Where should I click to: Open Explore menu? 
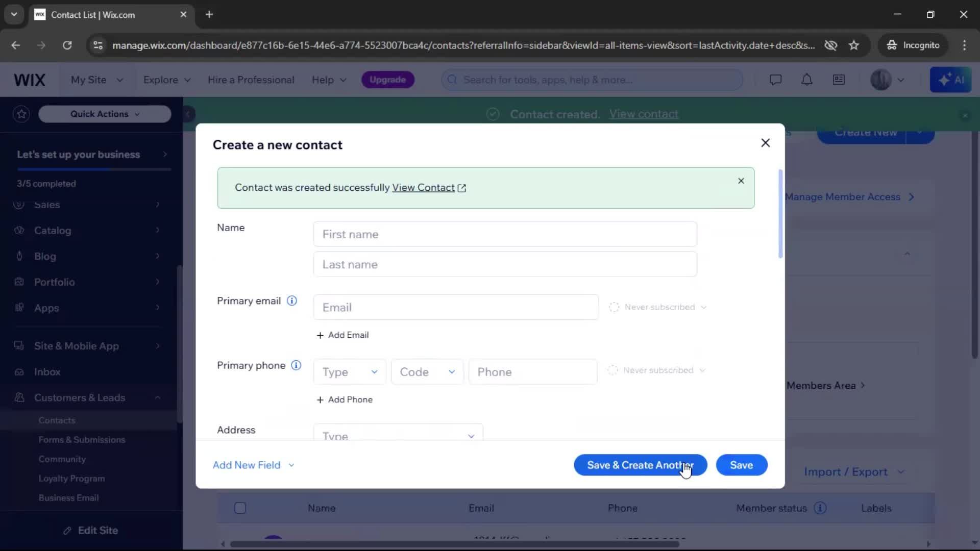click(x=166, y=80)
